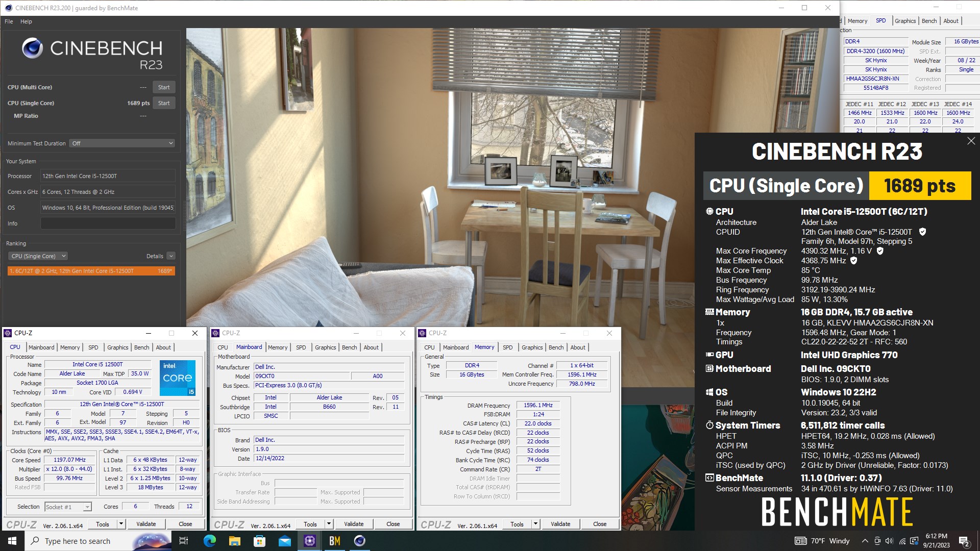Show hidden system tray icons

click(x=865, y=541)
